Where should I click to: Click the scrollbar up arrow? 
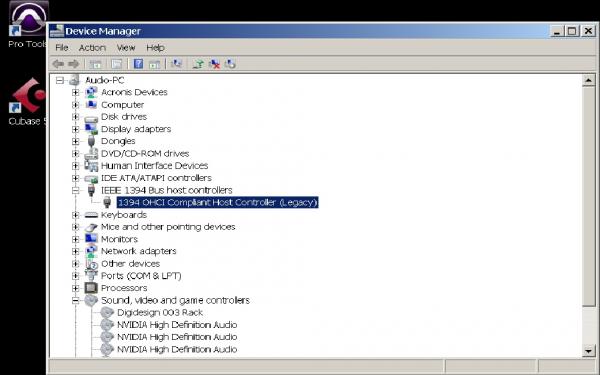(x=588, y=80)
